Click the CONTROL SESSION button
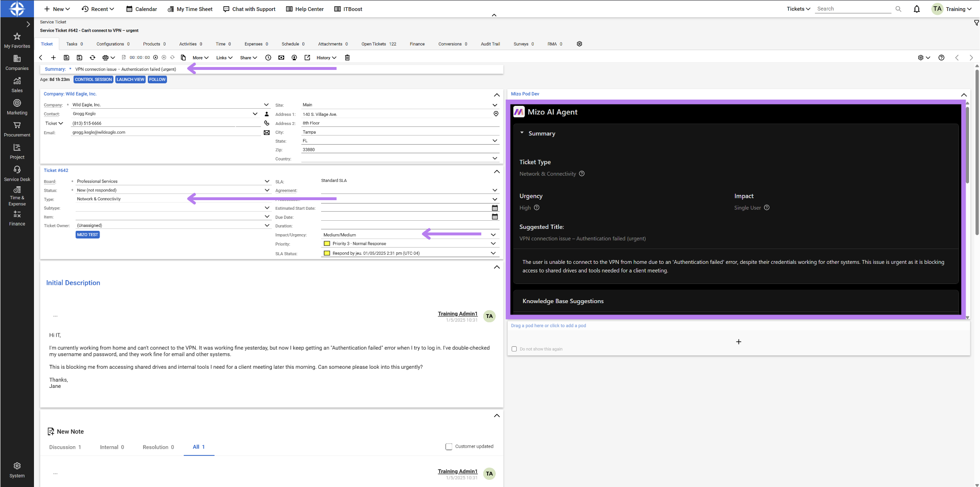Viewport: 980px width, 487px height. tap(93, 79)
